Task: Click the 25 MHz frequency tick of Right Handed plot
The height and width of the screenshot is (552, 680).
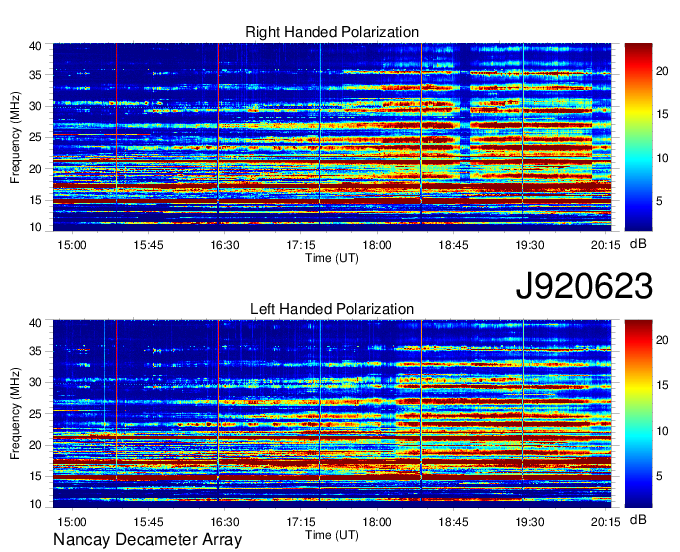Action: coord(35,137)
